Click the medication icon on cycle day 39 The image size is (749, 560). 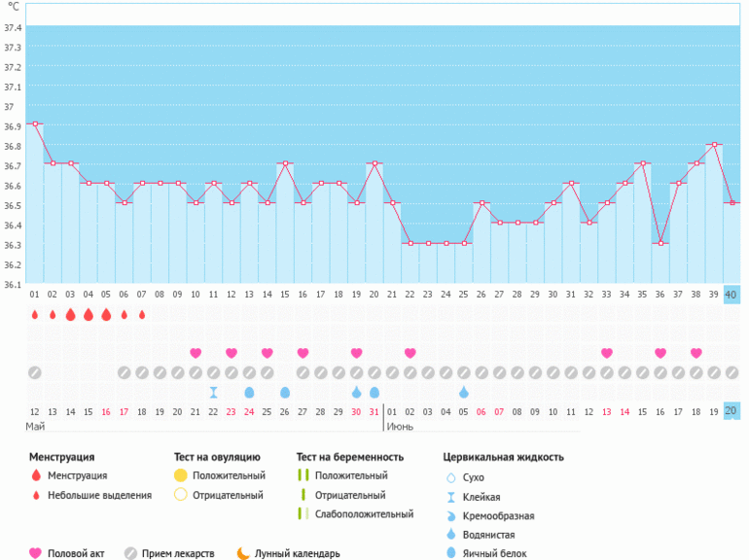[714, 372]
